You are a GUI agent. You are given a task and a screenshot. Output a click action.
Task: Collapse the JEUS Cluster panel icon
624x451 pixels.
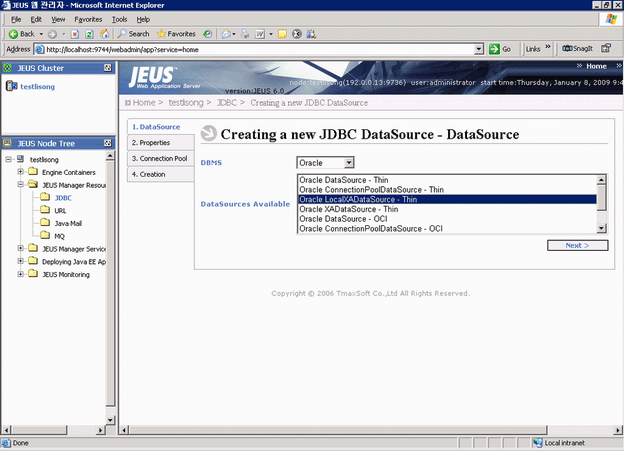coord(108,68)
